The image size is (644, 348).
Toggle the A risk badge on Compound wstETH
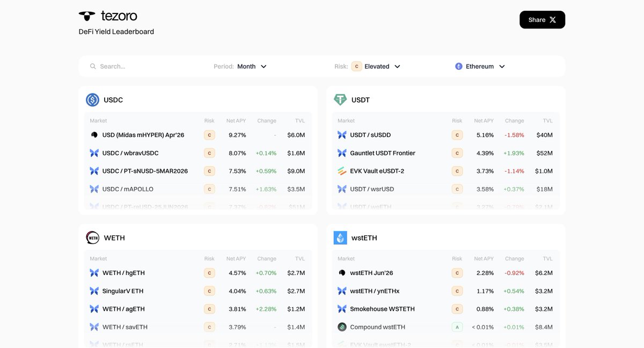[457, 327]
